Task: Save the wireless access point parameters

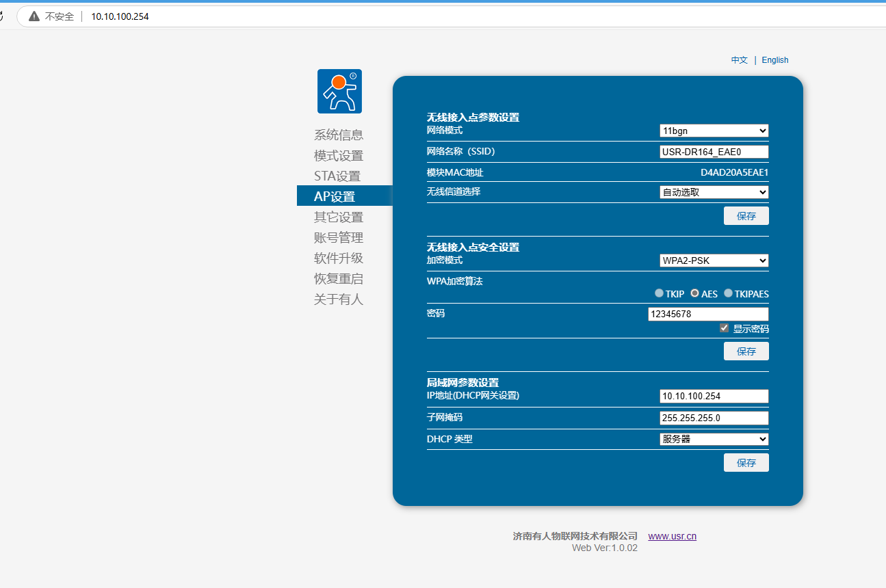Action: tap(746, 216)
